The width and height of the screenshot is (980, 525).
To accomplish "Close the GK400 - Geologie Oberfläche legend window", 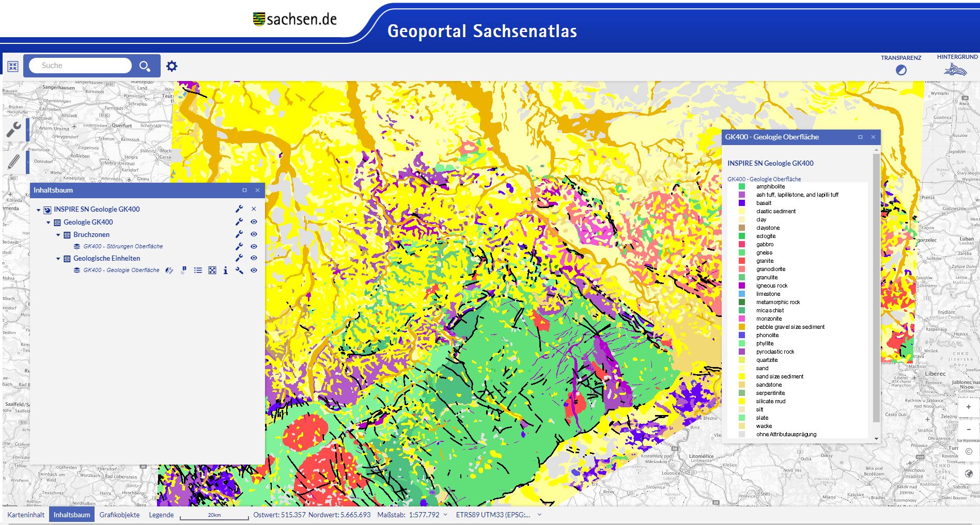I will (x=873, y=137).
